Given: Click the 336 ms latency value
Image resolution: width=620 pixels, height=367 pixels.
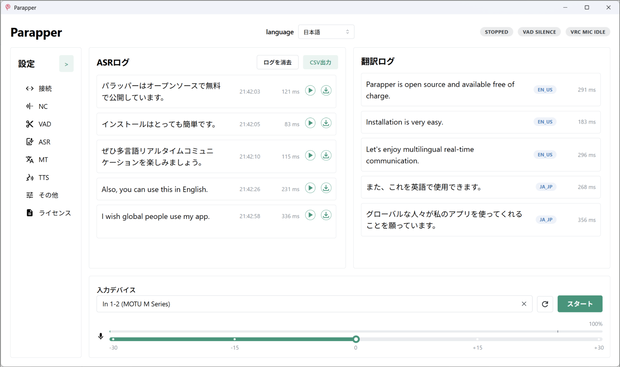Looking at the screenshot, I should pyautogui.click(x=290, y=216).
